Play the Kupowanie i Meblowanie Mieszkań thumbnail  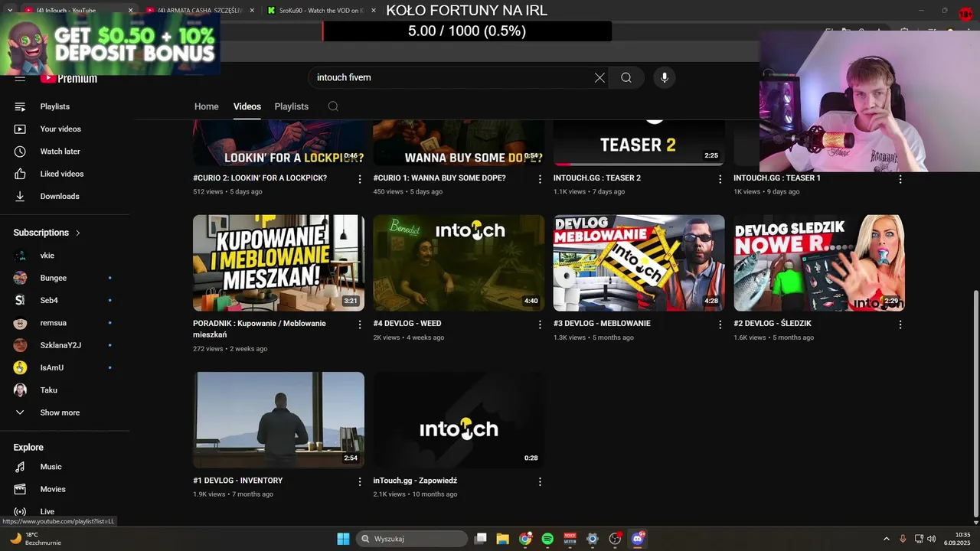click(279, 262)
